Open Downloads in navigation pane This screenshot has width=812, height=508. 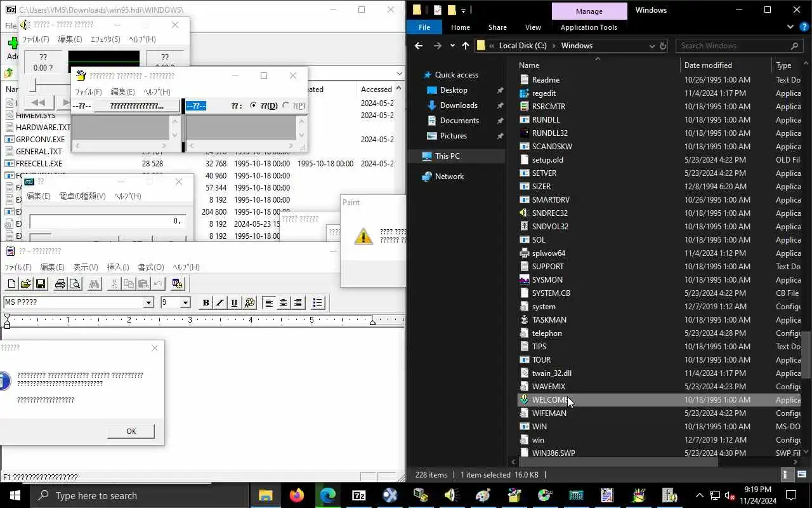459,105
